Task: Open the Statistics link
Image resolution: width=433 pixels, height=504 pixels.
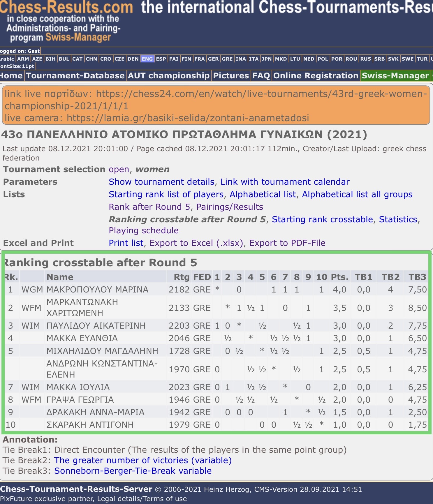Action: 398,219
